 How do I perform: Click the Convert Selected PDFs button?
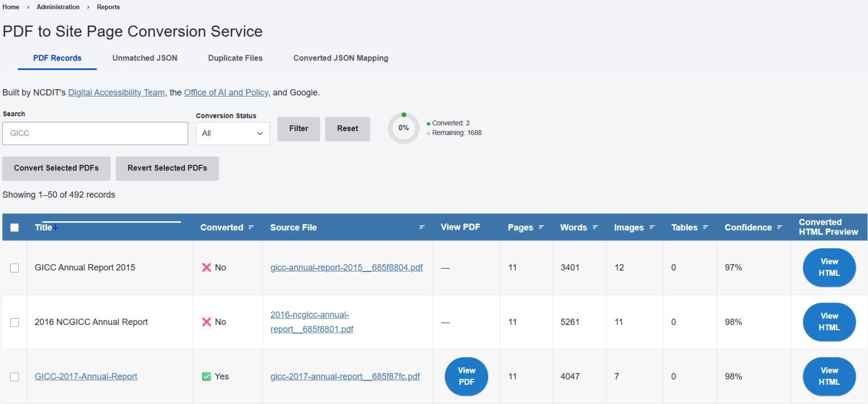coord(56,168)
